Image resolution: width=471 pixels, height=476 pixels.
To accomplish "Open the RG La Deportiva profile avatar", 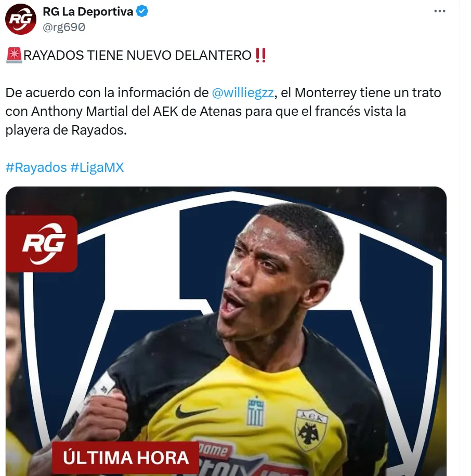I will (x=21, y=19).
